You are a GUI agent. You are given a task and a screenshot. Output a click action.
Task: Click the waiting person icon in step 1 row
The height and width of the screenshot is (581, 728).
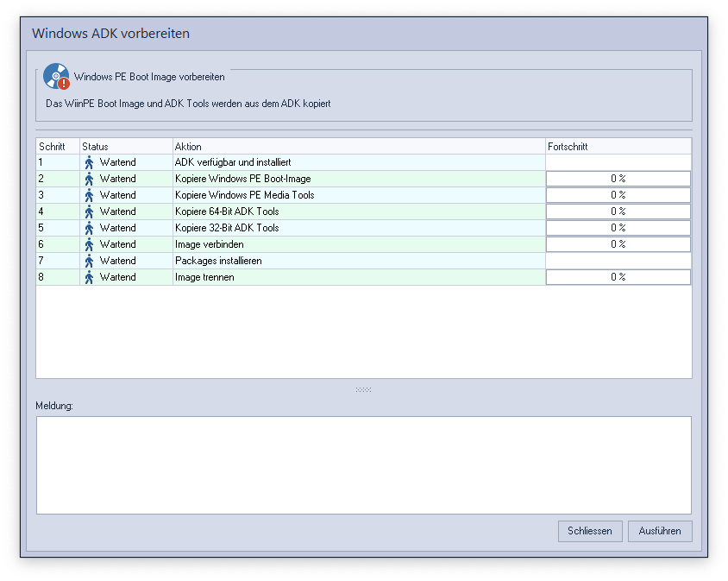[89, 162]
